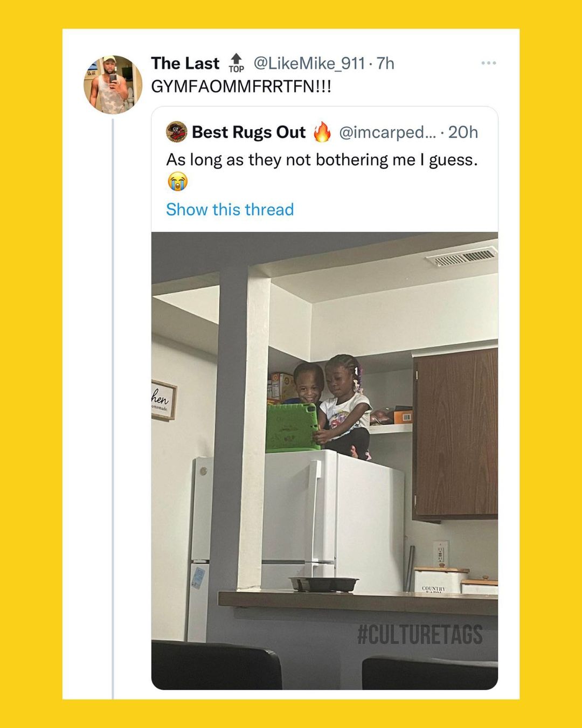Click the green tablet in the photo

[293, 427]
